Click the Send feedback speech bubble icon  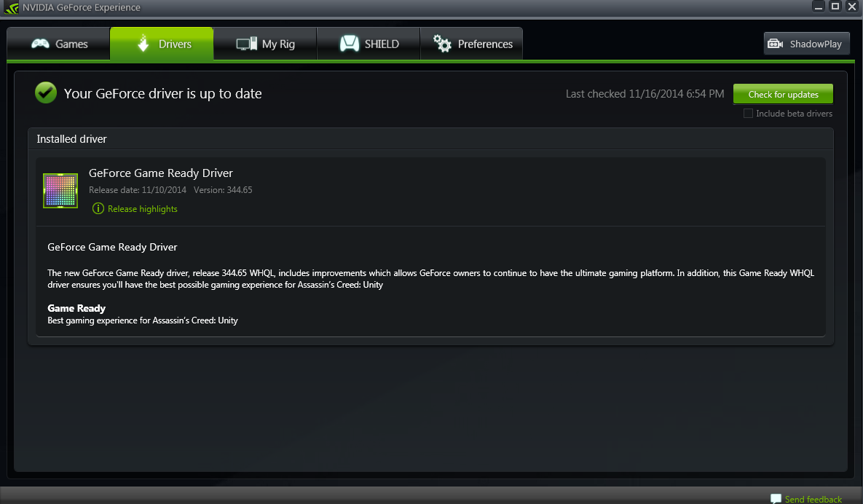(x=776, y=498)
